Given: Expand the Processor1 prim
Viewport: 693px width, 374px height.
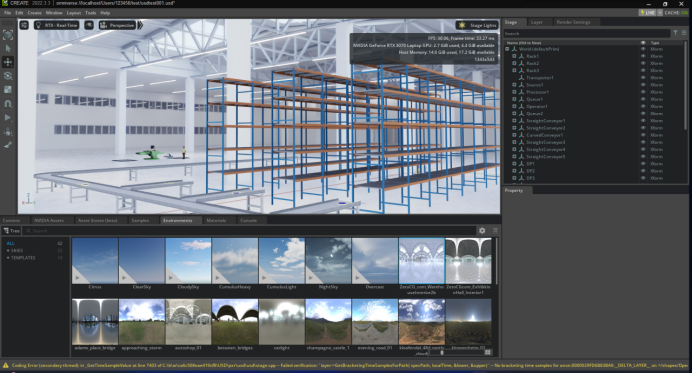Looking at the screenshot, I should click(514, 92).
